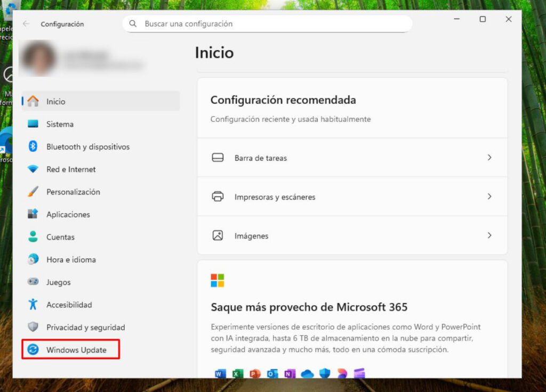Click inside the Buscar una configuración field

tap(267, 23)
